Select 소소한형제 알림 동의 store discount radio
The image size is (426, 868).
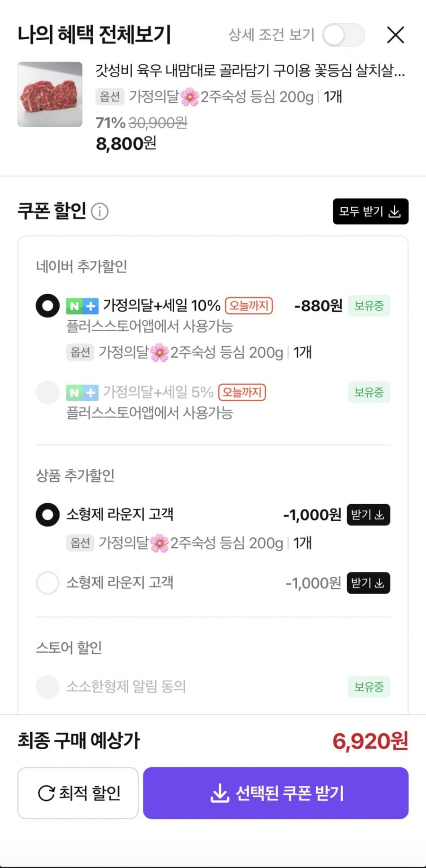[48, 686]
